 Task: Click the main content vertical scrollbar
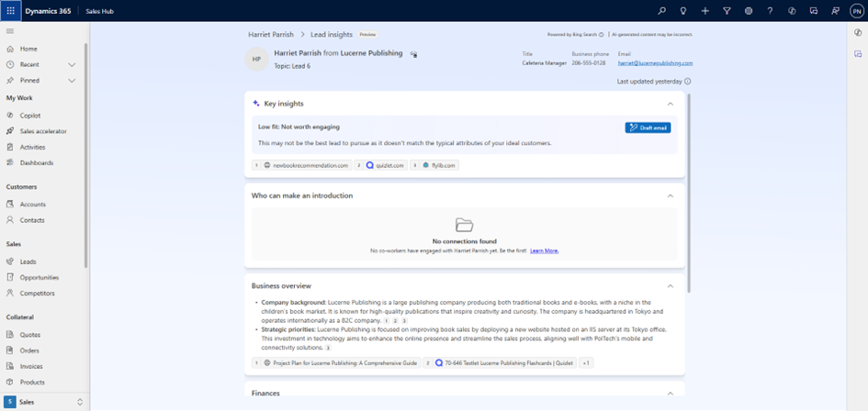tap(689, 194)
